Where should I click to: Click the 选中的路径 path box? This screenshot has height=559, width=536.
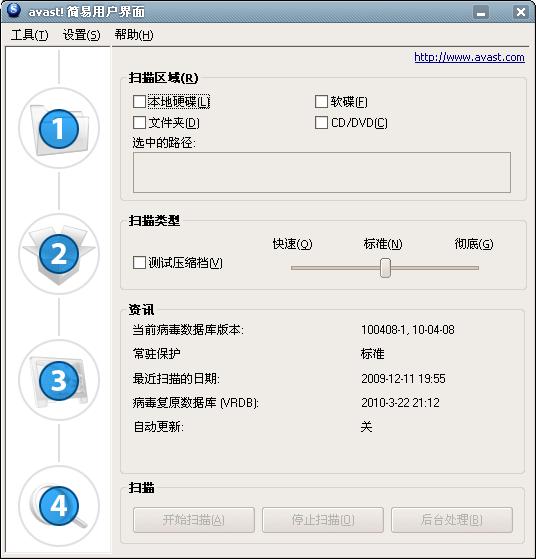click(x=322, y=173)
